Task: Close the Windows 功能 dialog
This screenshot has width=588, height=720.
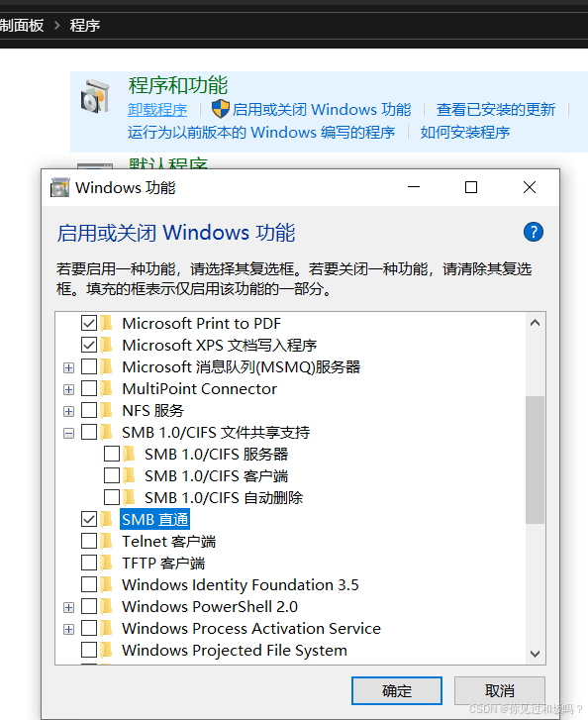Action: tap(530, 187)
